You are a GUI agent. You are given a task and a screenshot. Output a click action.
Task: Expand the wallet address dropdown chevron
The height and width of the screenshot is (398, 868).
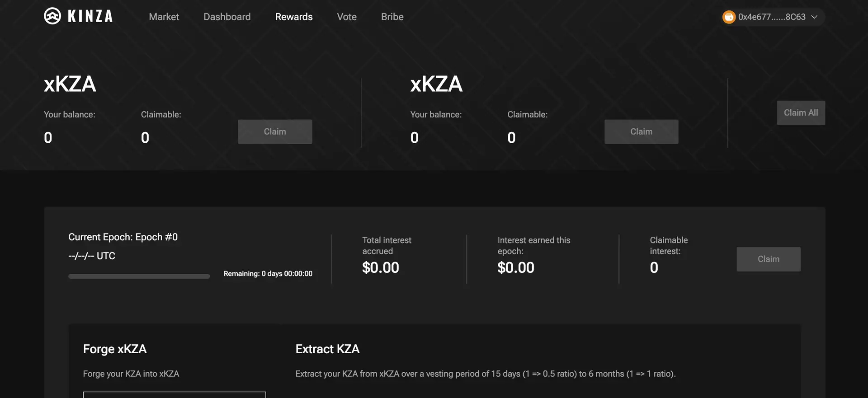814,17
